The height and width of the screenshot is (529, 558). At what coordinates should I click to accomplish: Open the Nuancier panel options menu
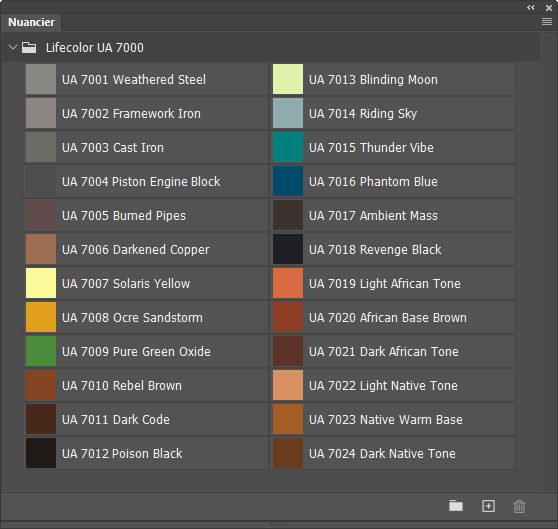pyautogui.click(x=547, y=22)
